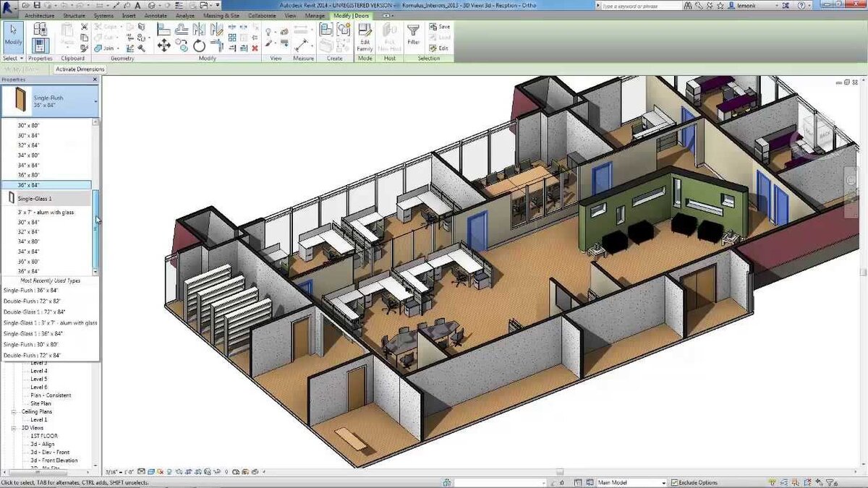868x488 pixels.
Task: Pick recent type 'Single-Flush : 30" x 80"'
Action: point(32,344)
